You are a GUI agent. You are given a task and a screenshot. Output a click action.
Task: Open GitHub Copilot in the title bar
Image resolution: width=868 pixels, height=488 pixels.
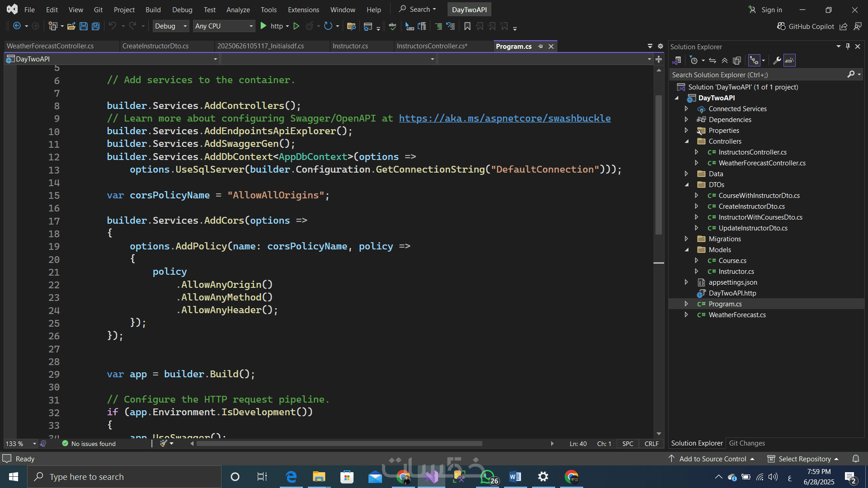[806, 26]
